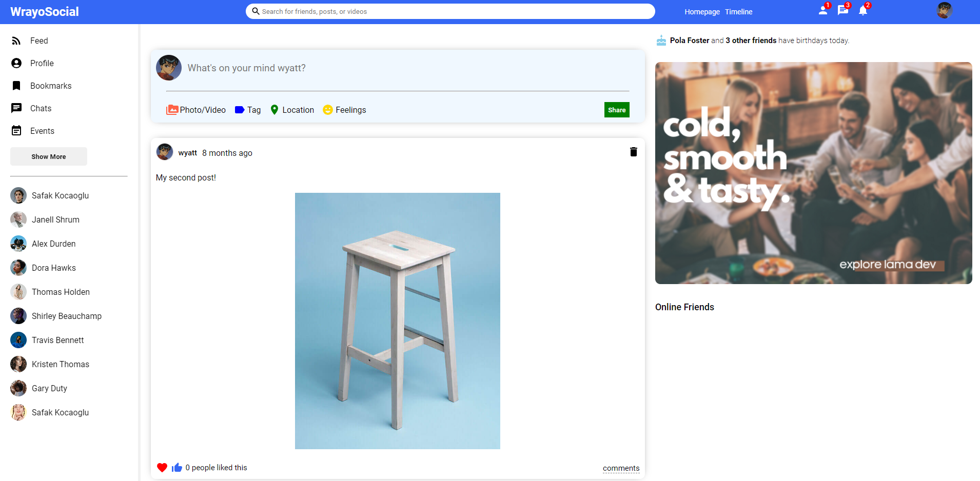Screen dimensions: 980x481
Task: Open the messages icon in header
Action: coord(842,11)
